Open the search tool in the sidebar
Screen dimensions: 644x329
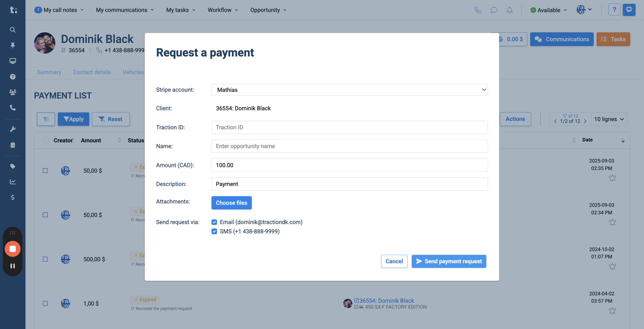tap(12, 29)
